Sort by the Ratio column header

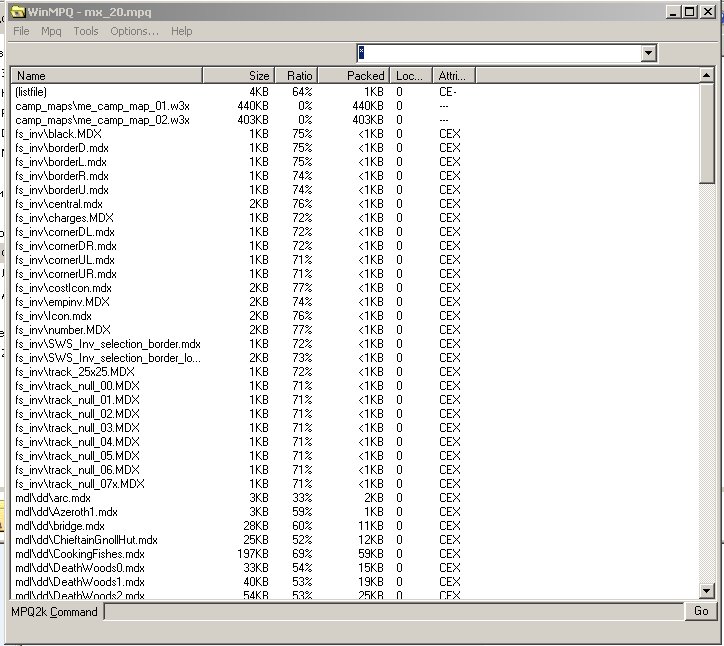pos(296,75)
